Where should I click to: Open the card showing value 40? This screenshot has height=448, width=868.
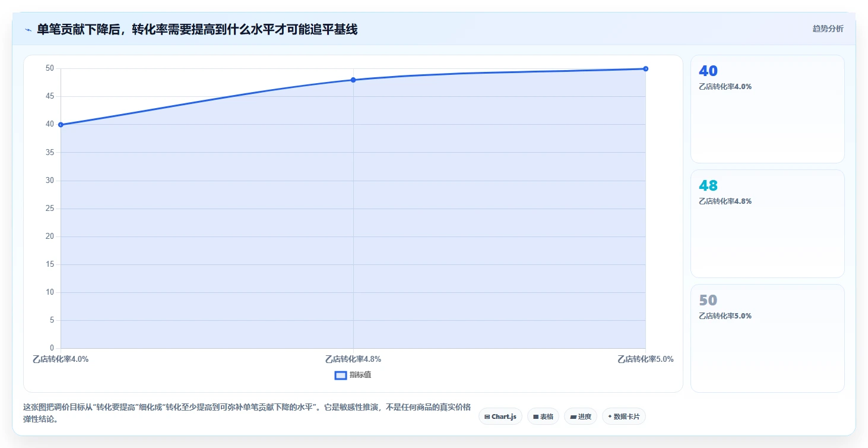click(x=767, y=109)
